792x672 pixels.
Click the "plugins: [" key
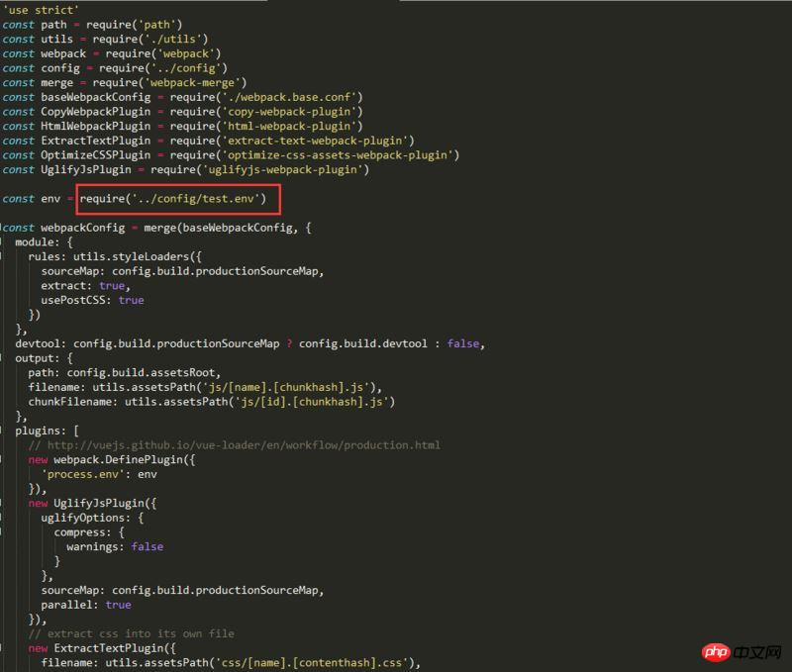(x=47, y=431)
